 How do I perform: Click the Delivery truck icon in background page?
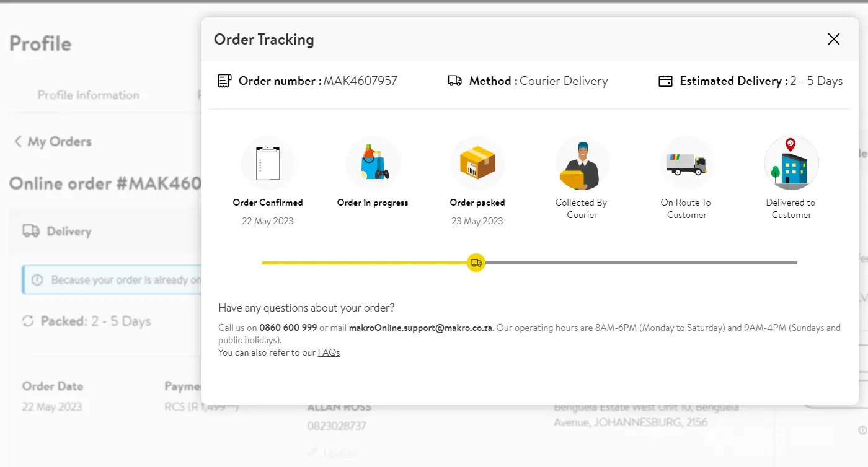pyautogui.click(x=31, y=231)
